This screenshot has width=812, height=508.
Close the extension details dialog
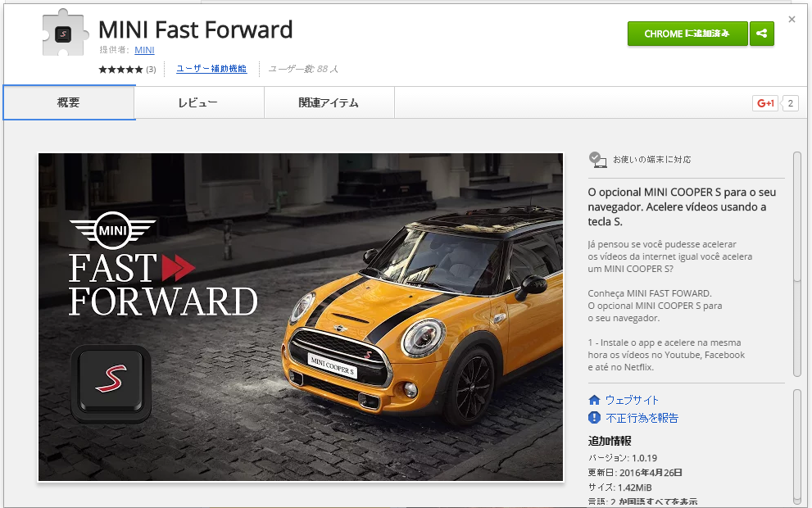coord(792,20)
